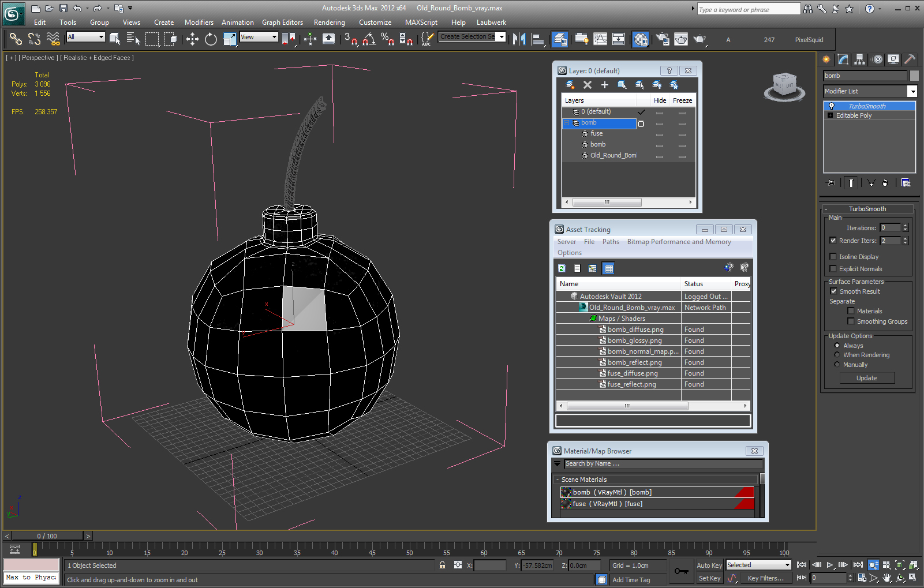Toggle the TurboSmooth modifier lightbulb
Image resolution: width=924 pixels, height=588 pixels.
click(832, 106)
